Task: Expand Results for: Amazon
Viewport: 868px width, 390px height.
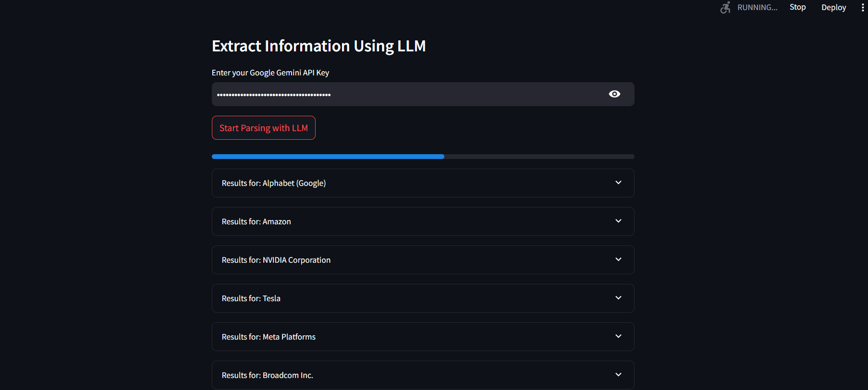Action: click(x=423, y=221)
